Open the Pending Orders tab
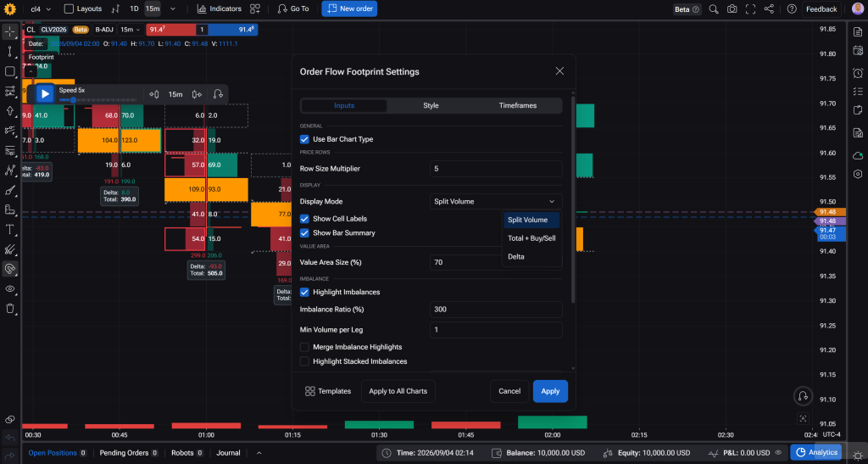This screenshot has width=868, height=464. [129, 453]
